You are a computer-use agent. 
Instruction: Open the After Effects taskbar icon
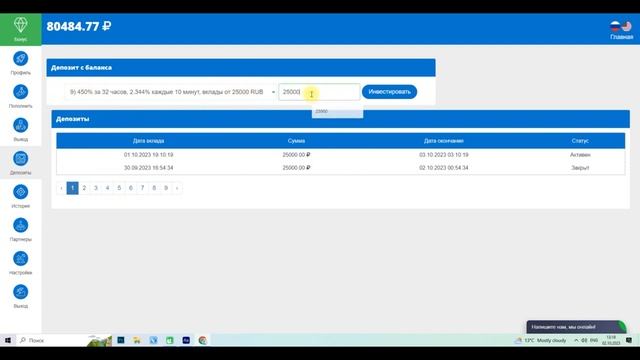(186, 340)
